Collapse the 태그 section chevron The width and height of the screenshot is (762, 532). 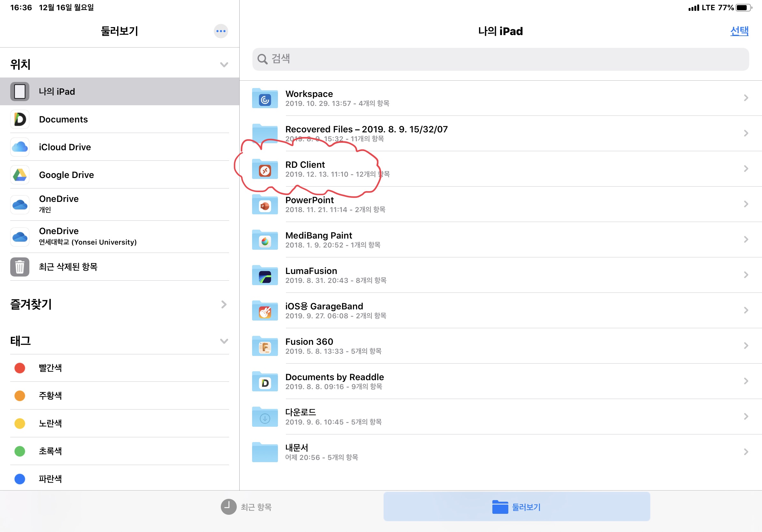(x=224, y=341)
